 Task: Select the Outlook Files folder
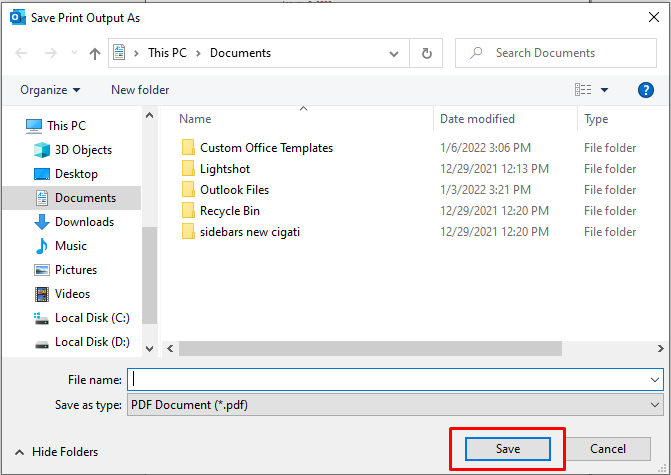click(x=234, y=190)
